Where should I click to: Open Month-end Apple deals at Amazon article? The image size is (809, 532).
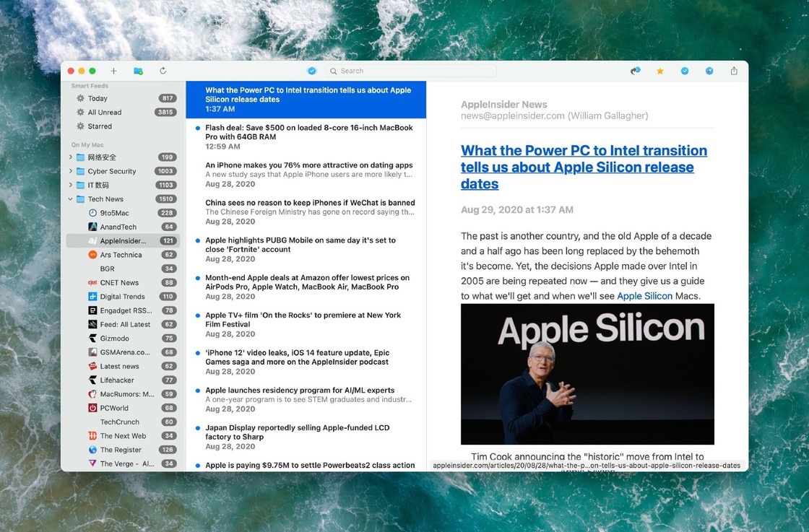click(x=306, y=287)
